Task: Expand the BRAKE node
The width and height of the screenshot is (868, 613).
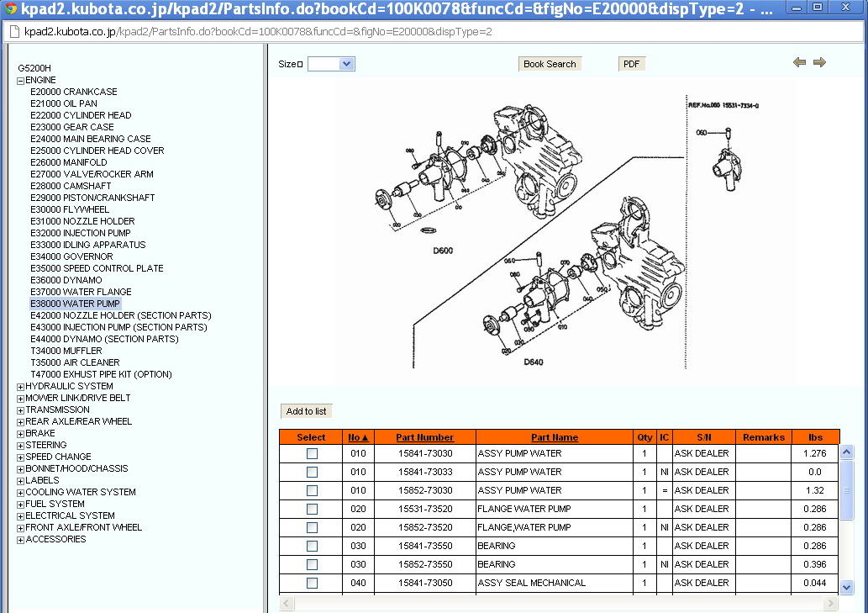Action: click(x=20, y=434)
